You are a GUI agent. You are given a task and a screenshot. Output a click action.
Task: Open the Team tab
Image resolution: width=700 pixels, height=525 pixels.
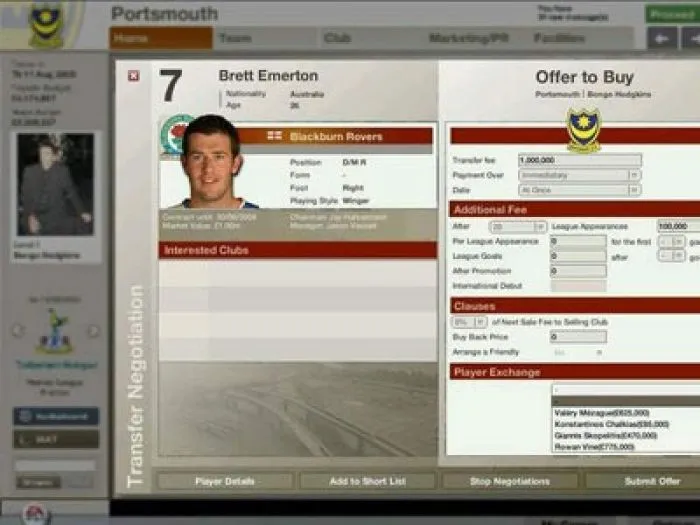[x=266, y=38]
